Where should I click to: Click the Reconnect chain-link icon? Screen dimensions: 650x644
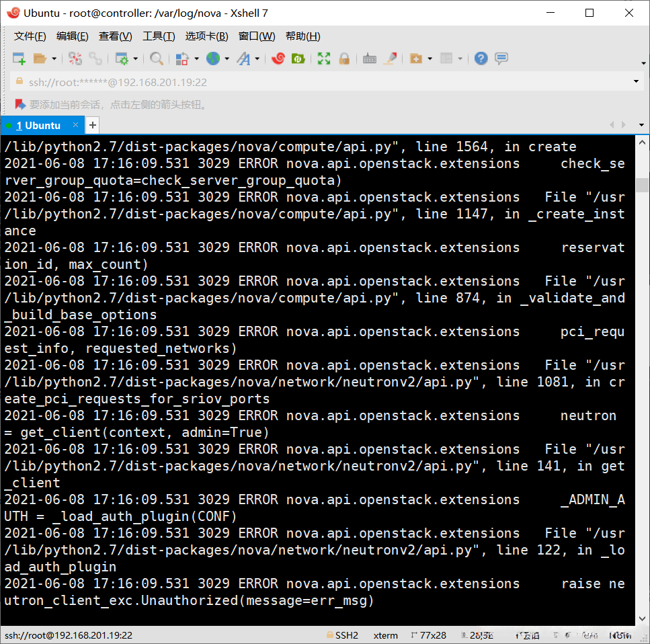(95, 58)
